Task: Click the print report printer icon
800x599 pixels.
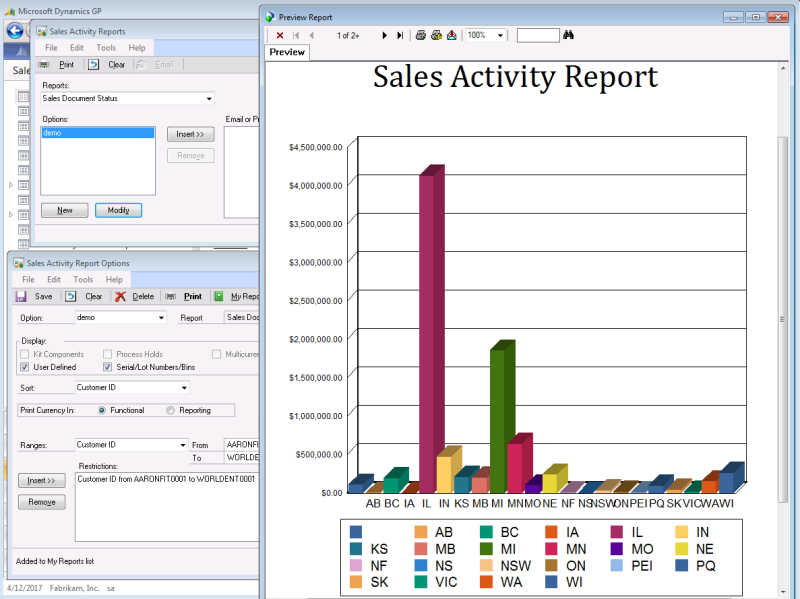Action: tap(421, 35)
